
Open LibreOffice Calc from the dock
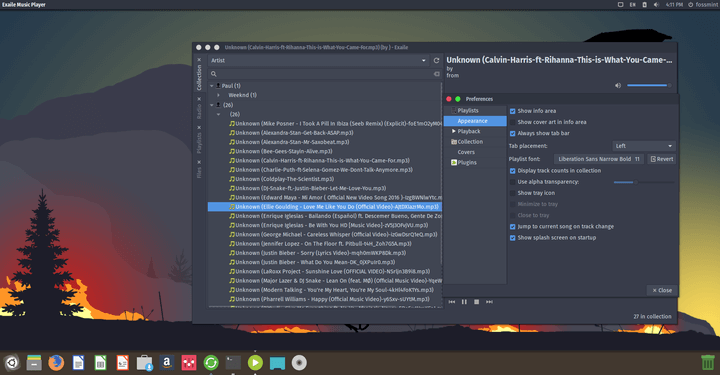pyautogui.click(x=100, y=363)
